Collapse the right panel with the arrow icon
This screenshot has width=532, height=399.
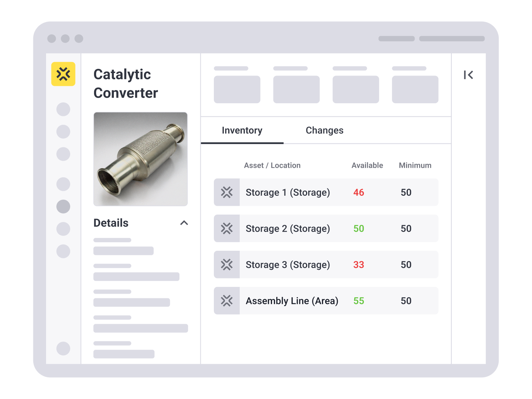tap(468, 75)
